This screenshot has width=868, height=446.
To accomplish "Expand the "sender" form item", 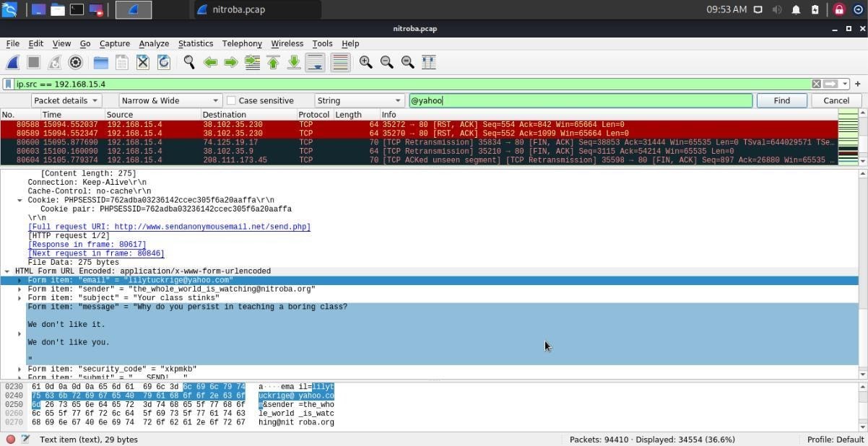I will [20, 289].
